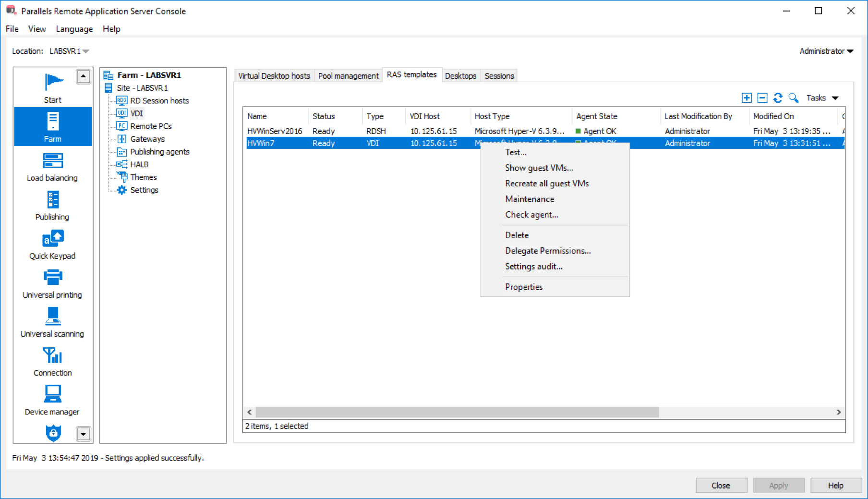This screenshot has height=499, width=868.
Task: Choose Maintenance from context menu
Action: (x=555, y=199)
